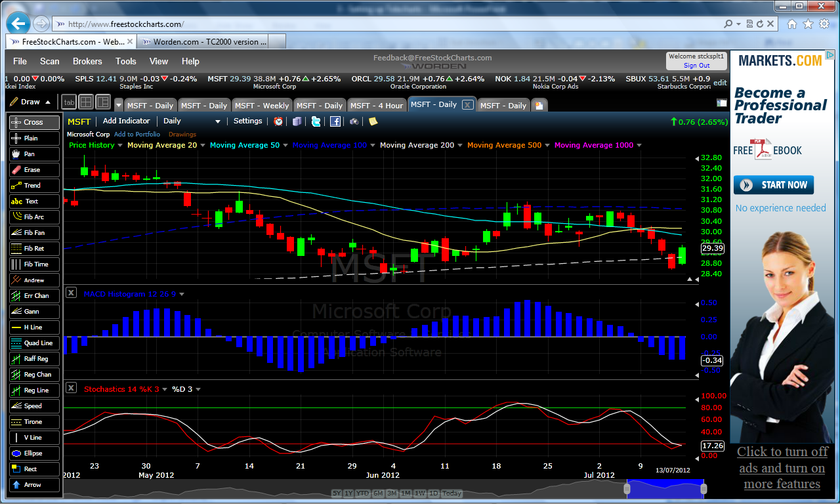Screen dimensions: 840x504
Task: Switch to the single-pane tab layout
Action: click(x=69, y=102)
